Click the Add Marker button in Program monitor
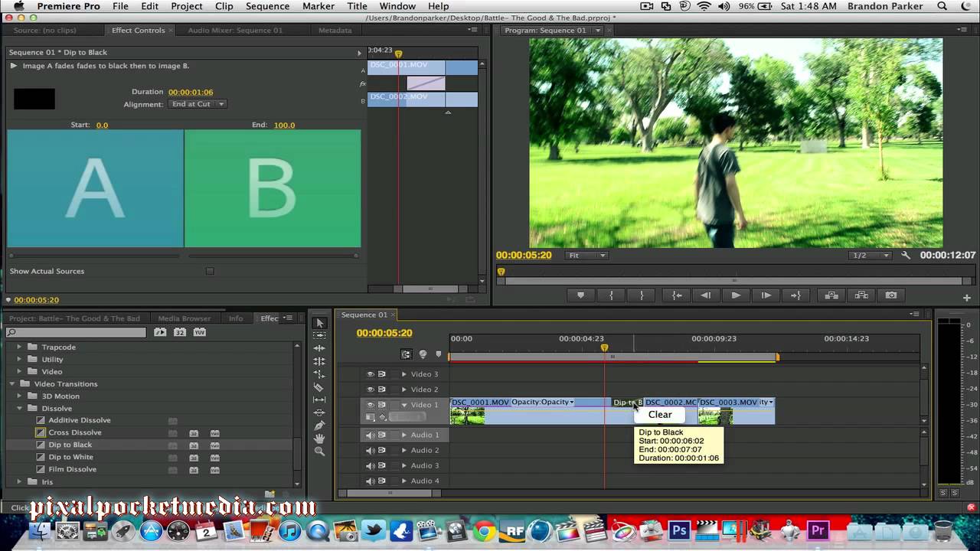This screenshot has height=551, width=980. click(x=580, y=295)
